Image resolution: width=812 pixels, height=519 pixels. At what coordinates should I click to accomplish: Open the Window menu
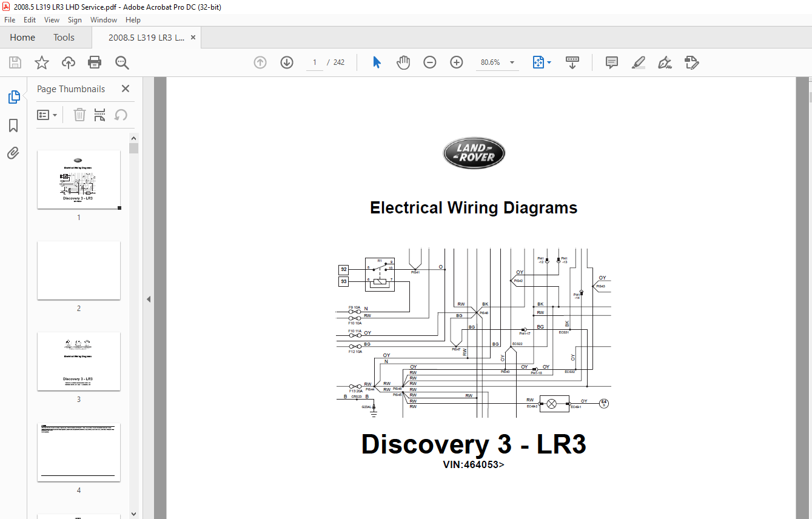[x=104, y=20]
